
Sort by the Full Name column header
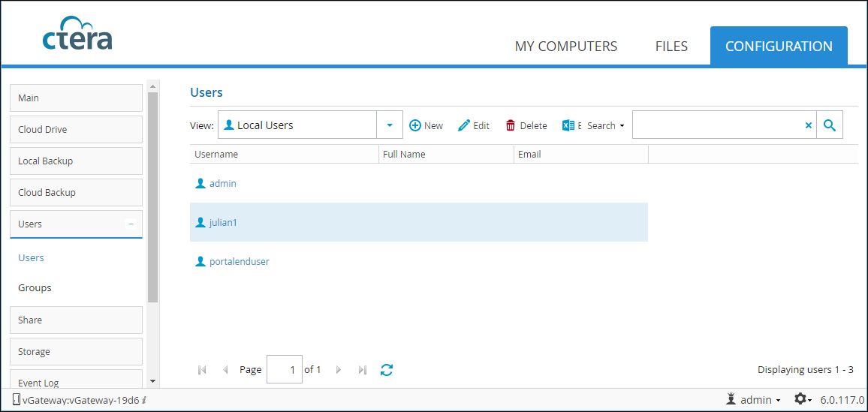click(446, 155)
